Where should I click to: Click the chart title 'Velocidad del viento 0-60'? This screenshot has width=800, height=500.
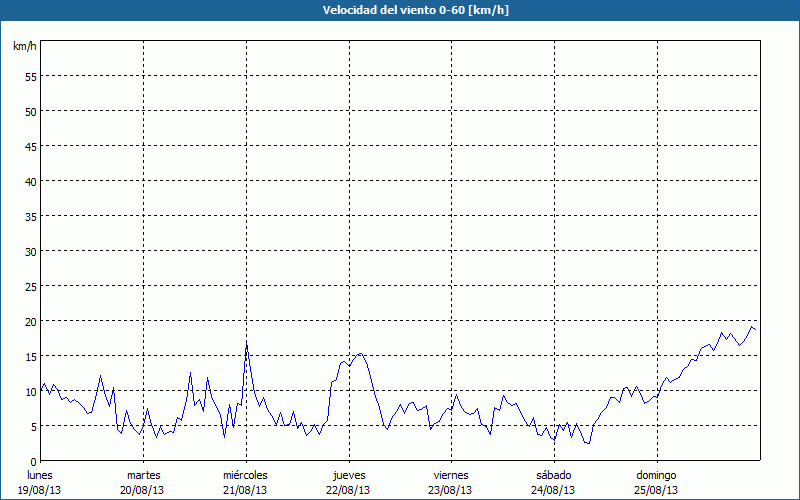400,10
